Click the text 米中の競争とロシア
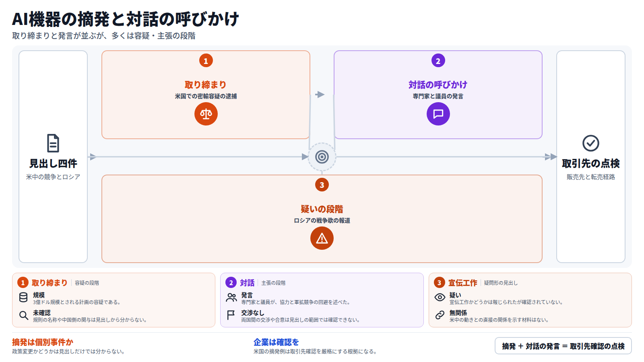This screenshot has height=362, width=644. tap(53, 177)
